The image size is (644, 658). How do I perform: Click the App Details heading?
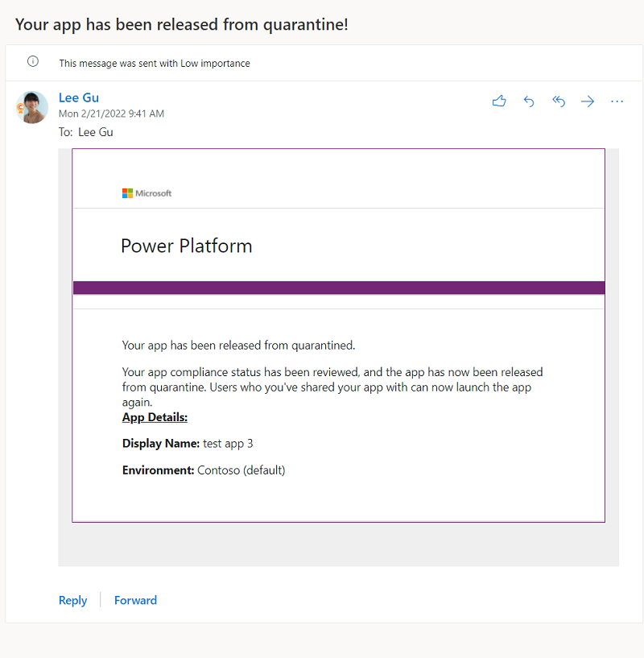[155, 417]
